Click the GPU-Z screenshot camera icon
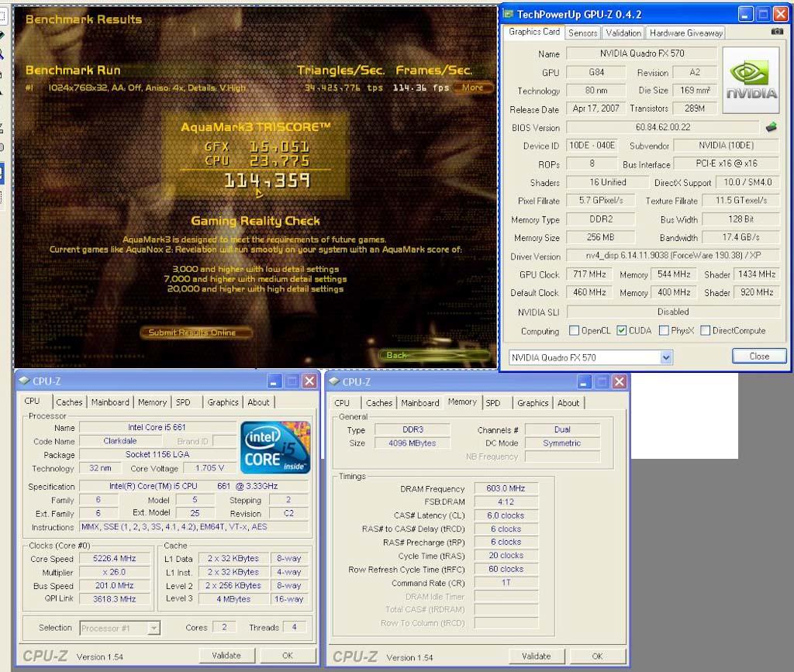 click(x=777, y=31)
